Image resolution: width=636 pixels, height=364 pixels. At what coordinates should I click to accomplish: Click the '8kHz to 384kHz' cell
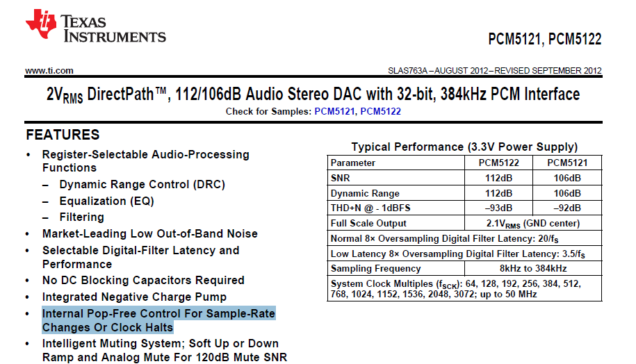[533, 268]
